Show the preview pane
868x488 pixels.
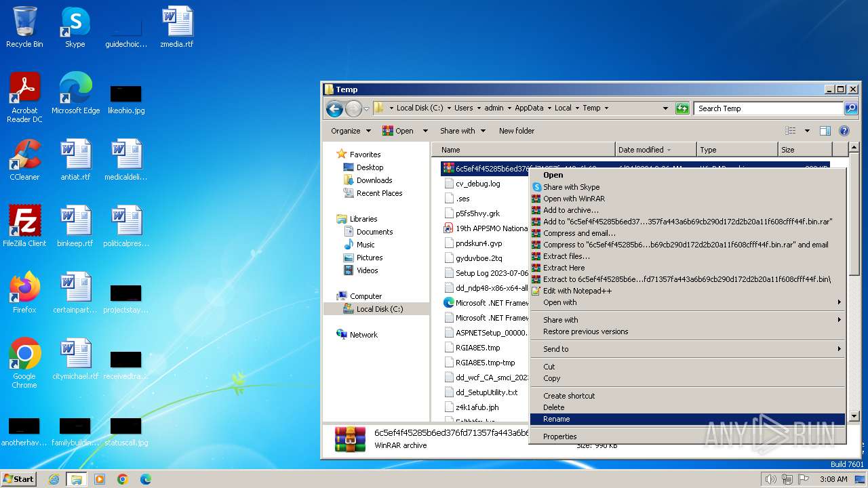(825, 131)
